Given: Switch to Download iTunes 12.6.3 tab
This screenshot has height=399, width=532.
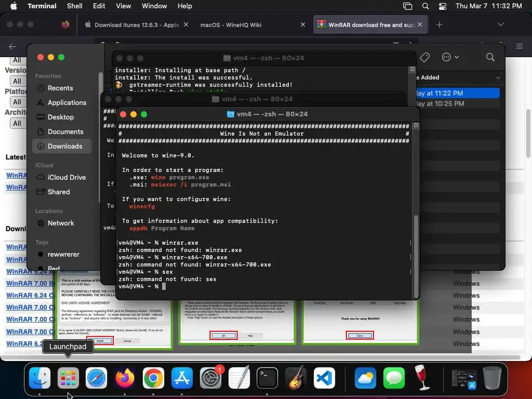Looking at the screenshot, I should tap(136, 25).
